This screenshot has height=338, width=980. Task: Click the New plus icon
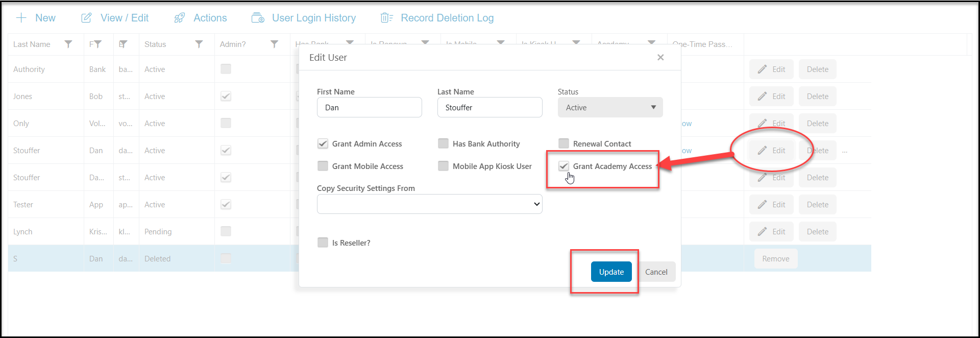pyautogui.click(x=21, y=18)
